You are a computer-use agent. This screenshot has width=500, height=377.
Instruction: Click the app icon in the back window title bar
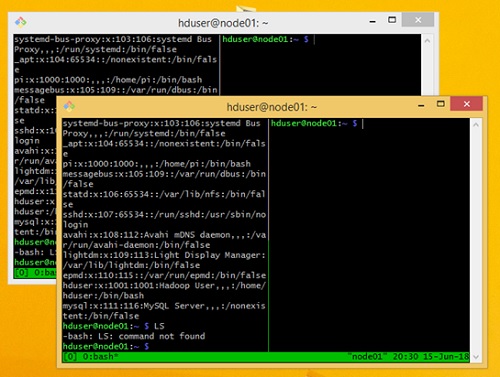point(21,22)
